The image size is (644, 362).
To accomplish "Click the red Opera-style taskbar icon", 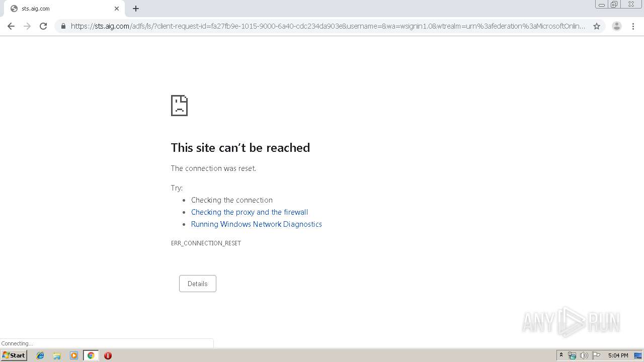I will (108, 355).
